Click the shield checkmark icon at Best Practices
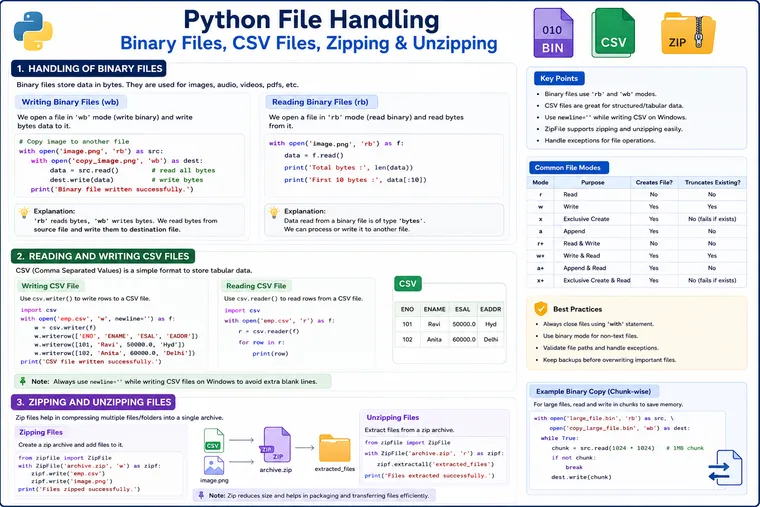The image size is (760, 507). coord(541,309)
